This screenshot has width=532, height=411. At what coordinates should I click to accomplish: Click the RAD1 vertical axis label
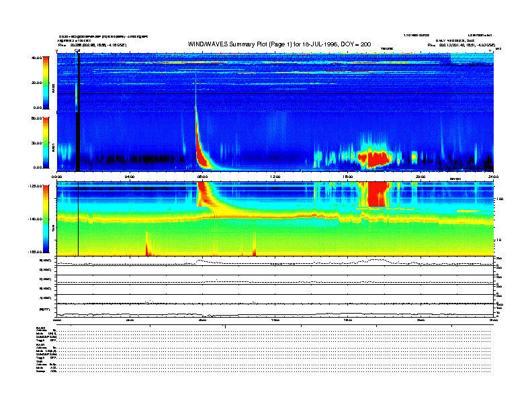pyautogui.click(x=53, y=147)
